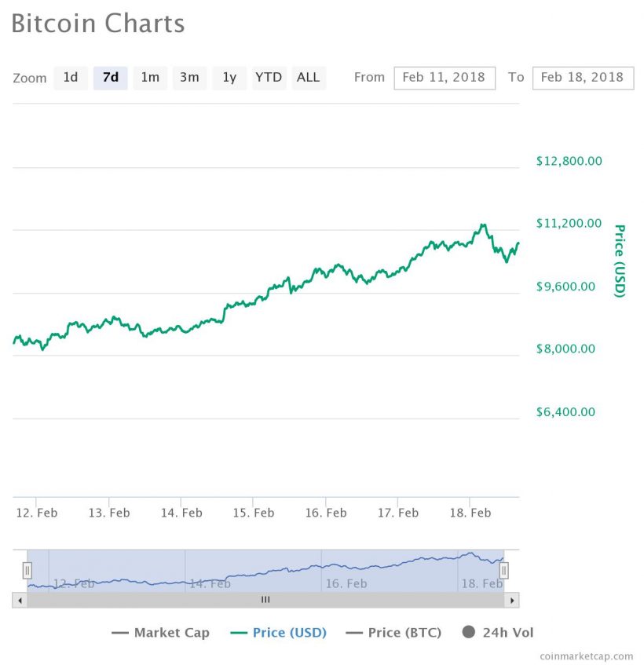
Task: Switch zoom to 1m range
Action: [150, 78]
